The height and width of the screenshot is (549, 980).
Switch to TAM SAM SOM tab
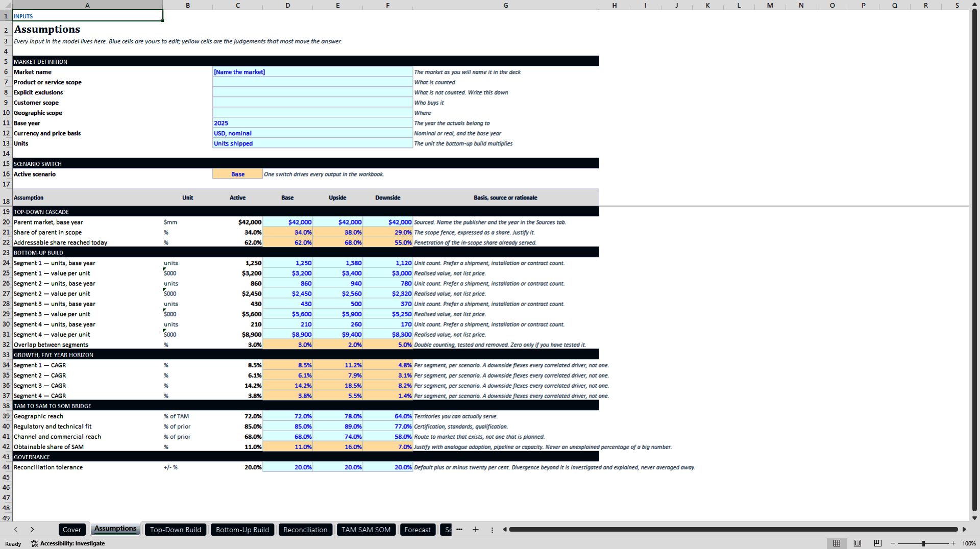tap(366, 530)
